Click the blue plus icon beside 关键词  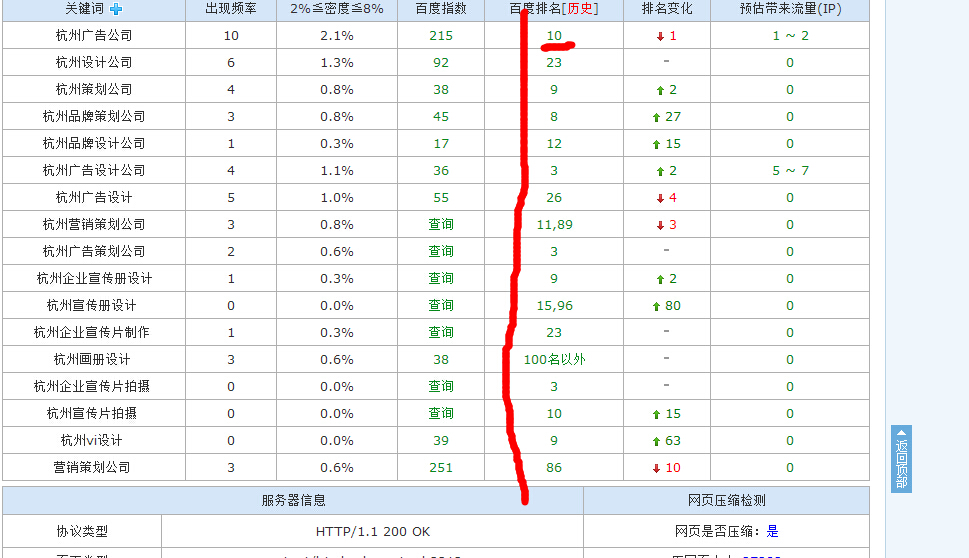click(x=116, y=9)
